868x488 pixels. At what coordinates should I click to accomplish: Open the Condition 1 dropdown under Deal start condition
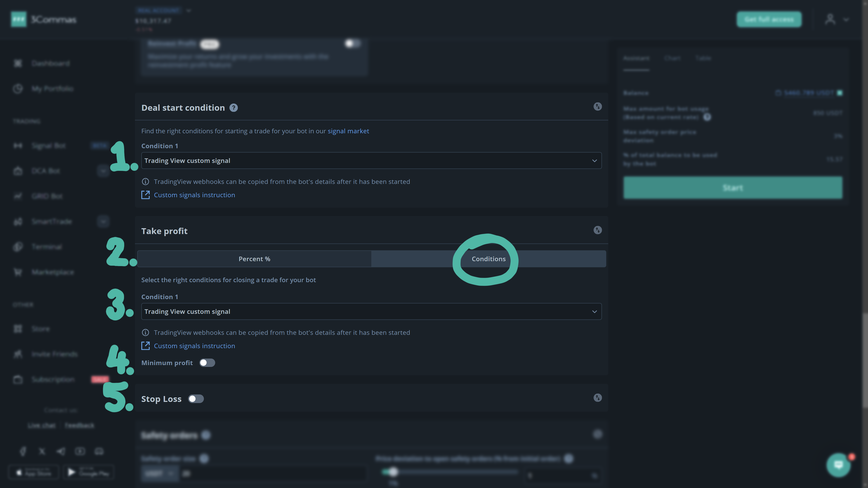(371, 161)
